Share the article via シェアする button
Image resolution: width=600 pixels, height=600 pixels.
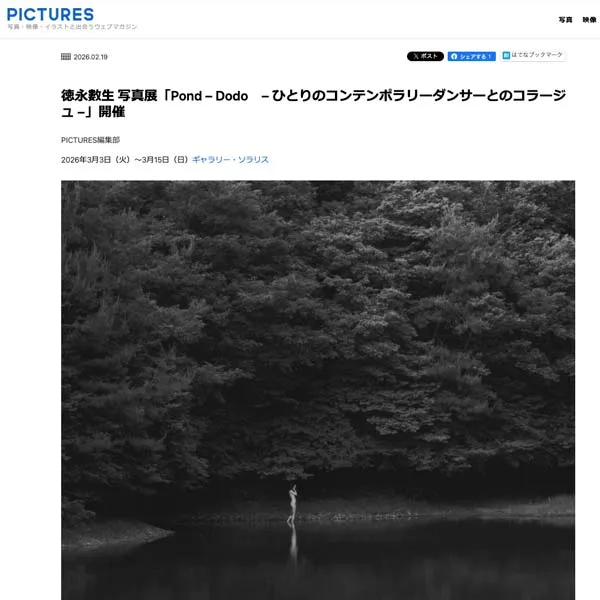tap(471, 56)
